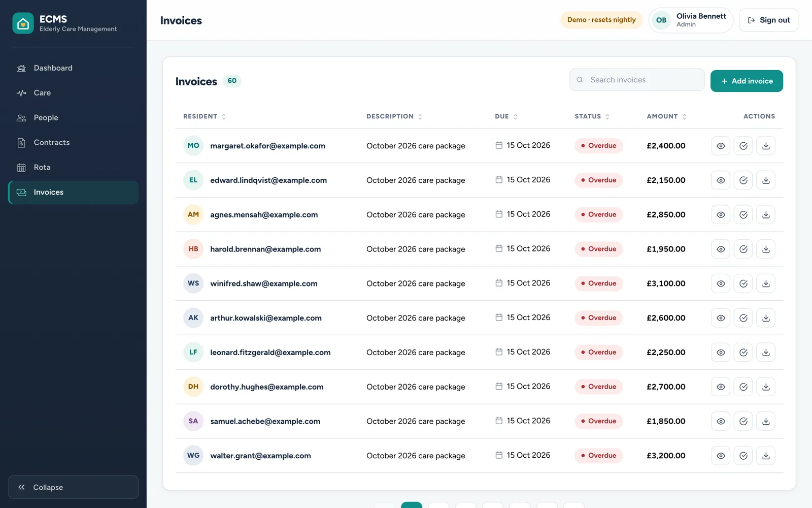Sign out of the account

[768, 20]
